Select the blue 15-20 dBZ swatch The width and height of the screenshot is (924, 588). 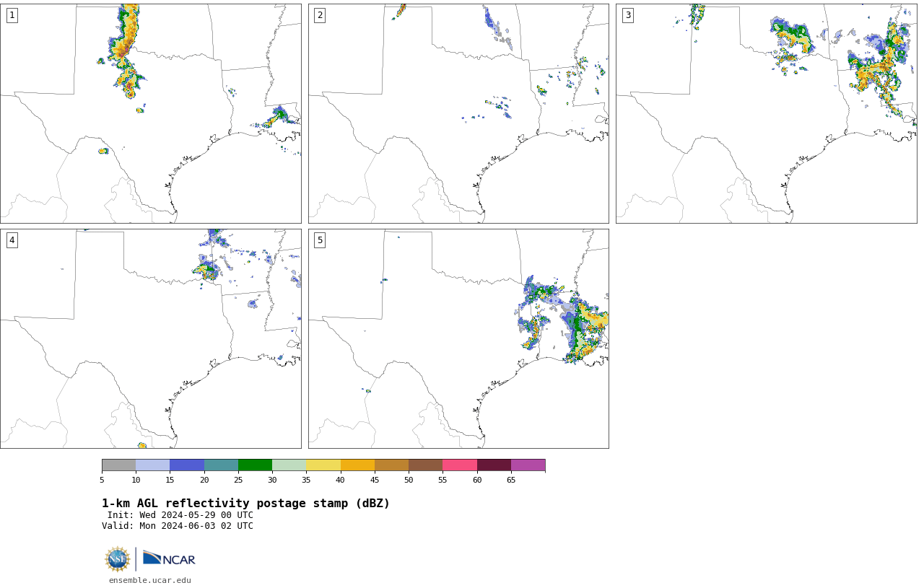click(187, 465)
